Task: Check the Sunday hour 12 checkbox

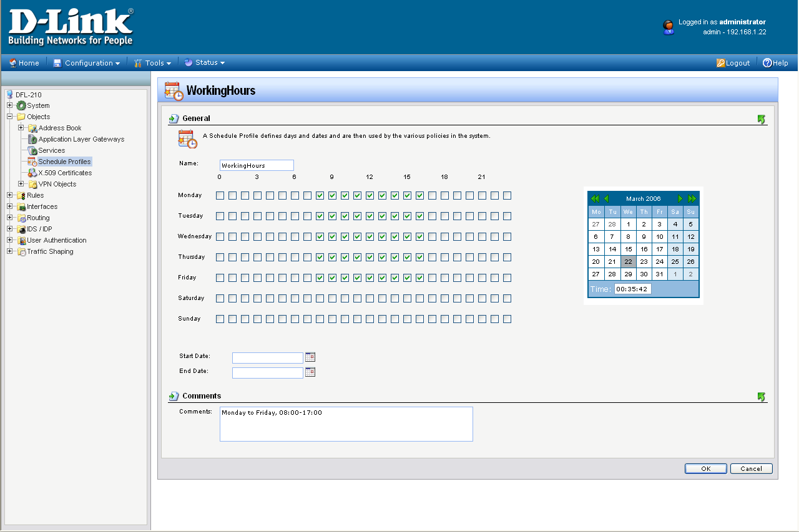Action: pos(370,319)
